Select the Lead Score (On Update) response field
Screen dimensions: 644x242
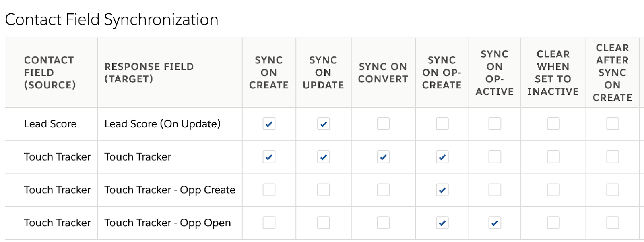162,124
